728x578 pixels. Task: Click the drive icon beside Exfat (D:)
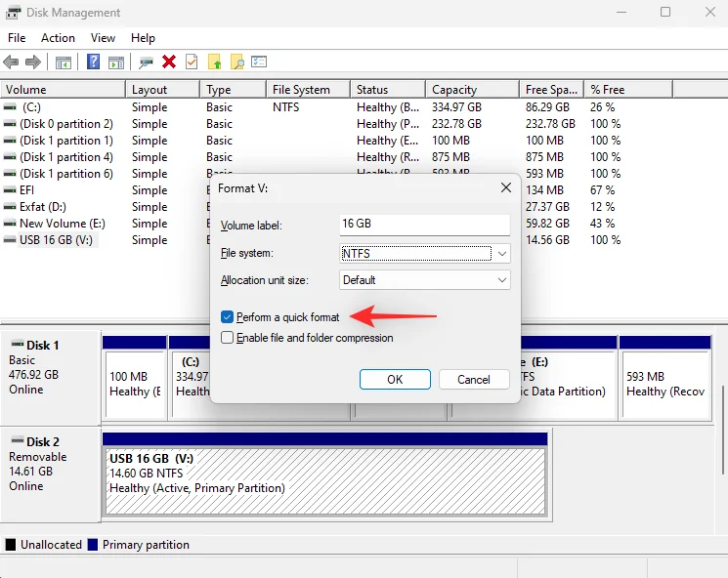click(10, 206)
